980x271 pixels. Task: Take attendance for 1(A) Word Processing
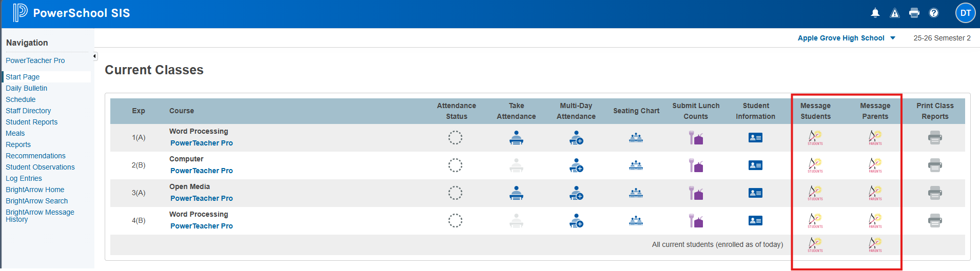516,138
